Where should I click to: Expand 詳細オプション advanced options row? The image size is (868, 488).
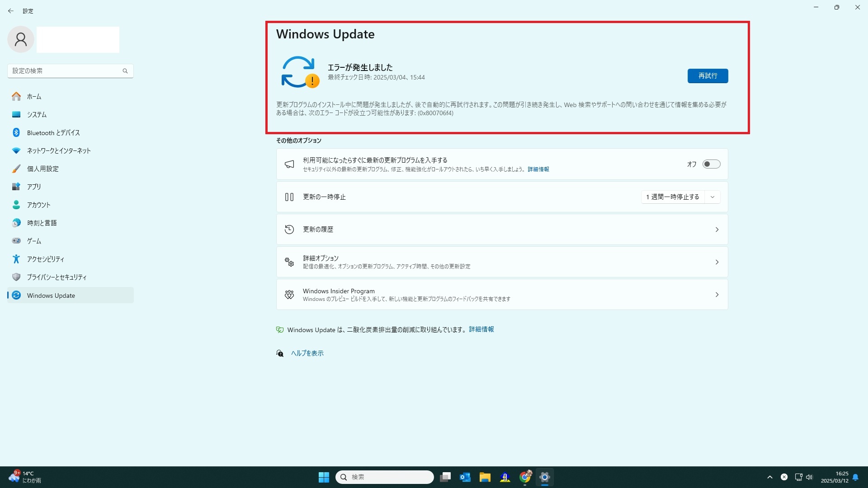(x=502, y=262)
